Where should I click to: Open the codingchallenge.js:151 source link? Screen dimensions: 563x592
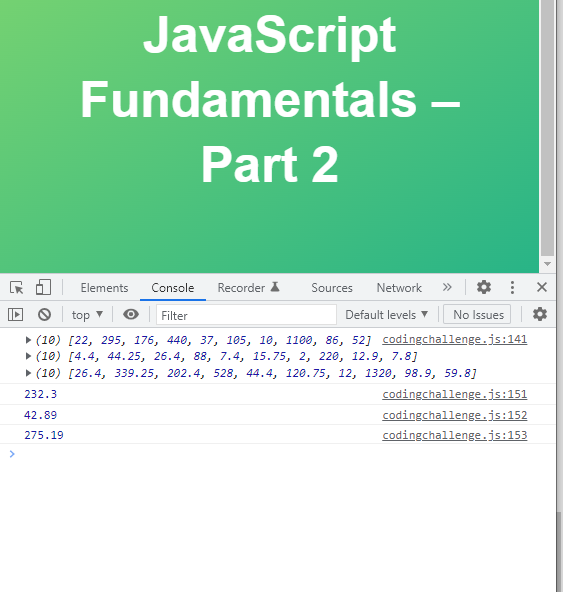tap(455, 394)
